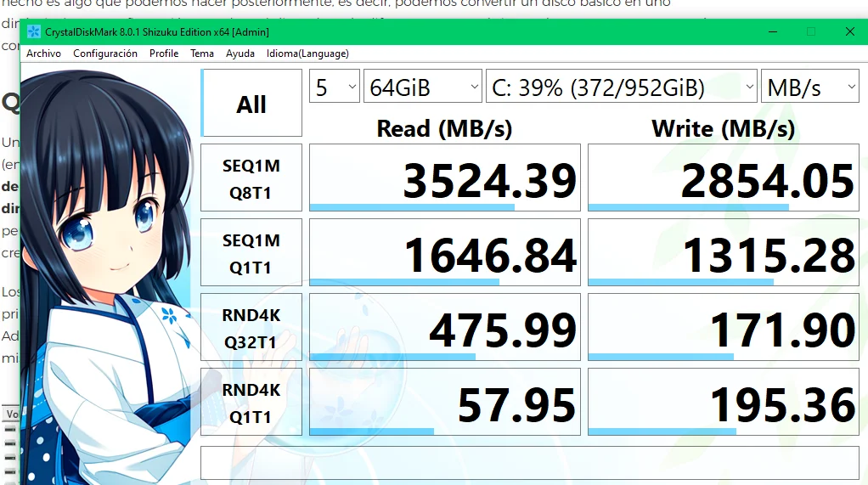Open the Idioma(Language) menu
The image size is (868, 485).
point(307,54)
